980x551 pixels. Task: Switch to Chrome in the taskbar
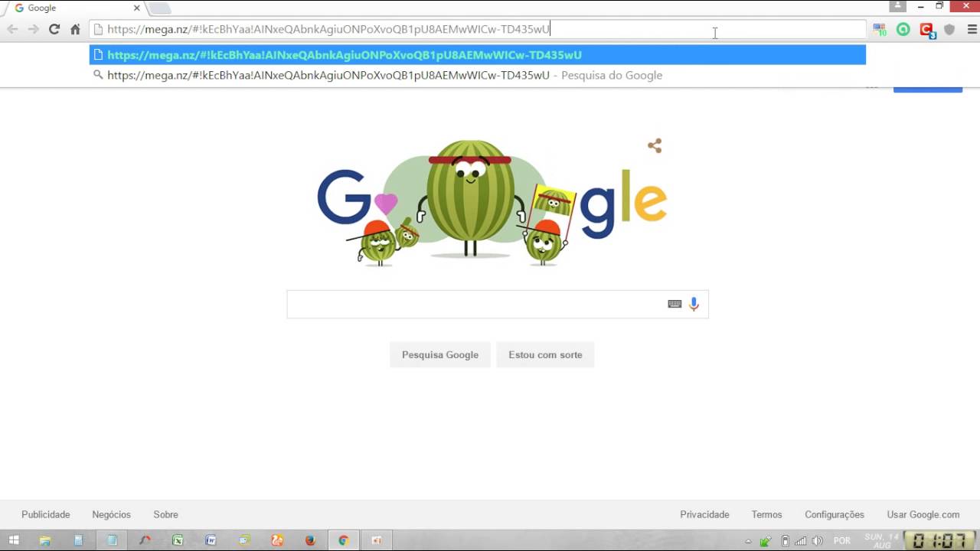tap(344, 540)
